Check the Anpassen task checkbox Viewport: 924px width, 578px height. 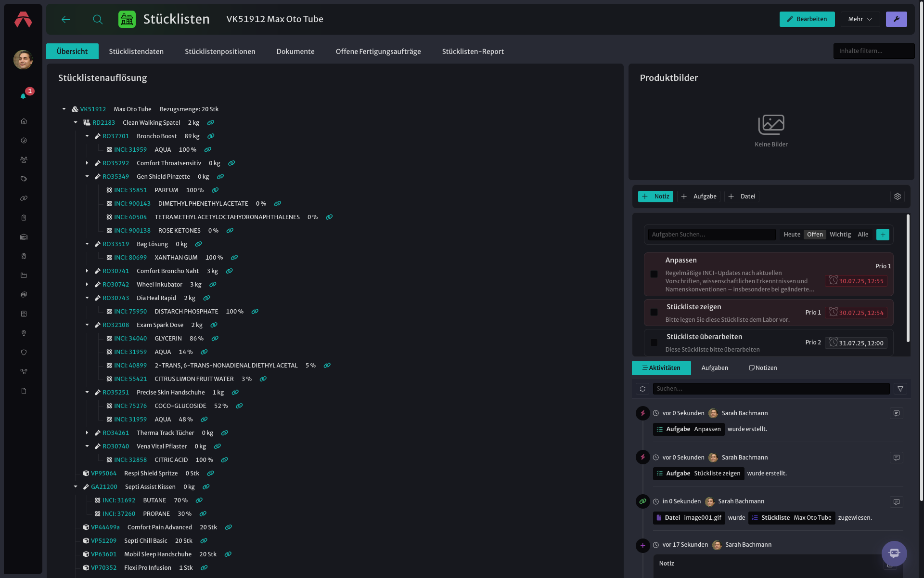(654, 274)
